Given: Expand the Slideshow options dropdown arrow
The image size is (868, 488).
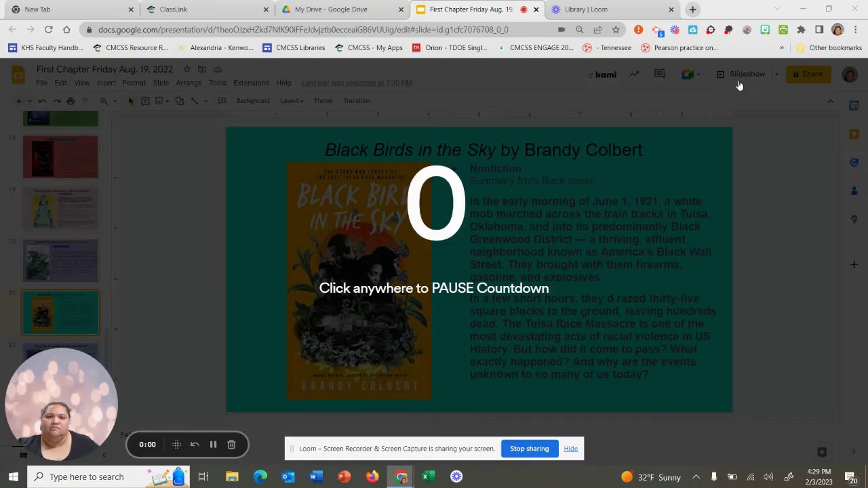Looking at the screenshot, I should [x=776, y=75].
